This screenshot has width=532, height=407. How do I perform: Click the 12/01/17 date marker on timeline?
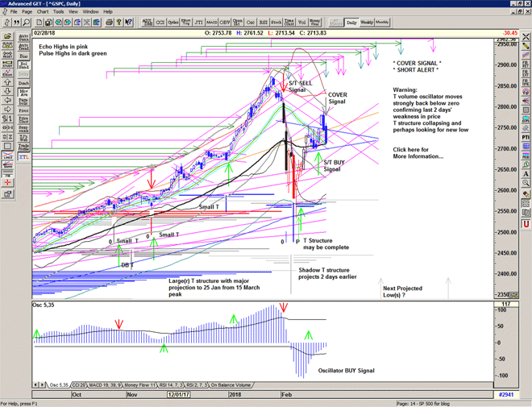pyautogui.click(x=178, y=396)
